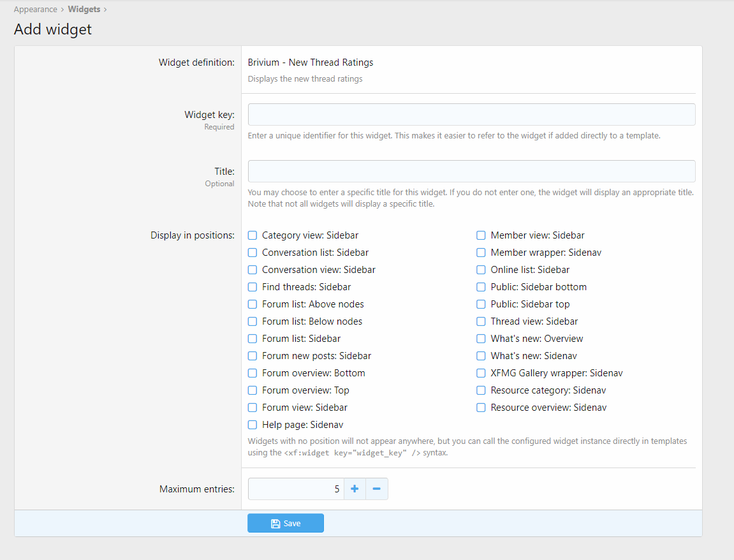Click the plus icon to increase maximum entries
This screenshot has height=560, width=734.
[x=355, y=489]
